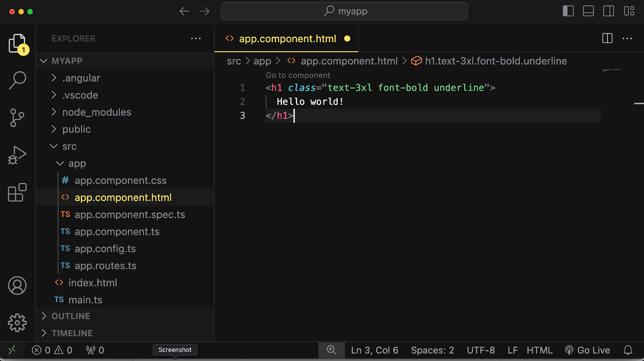
Task: Click the Go to component link
Action: tap(298, 75)
